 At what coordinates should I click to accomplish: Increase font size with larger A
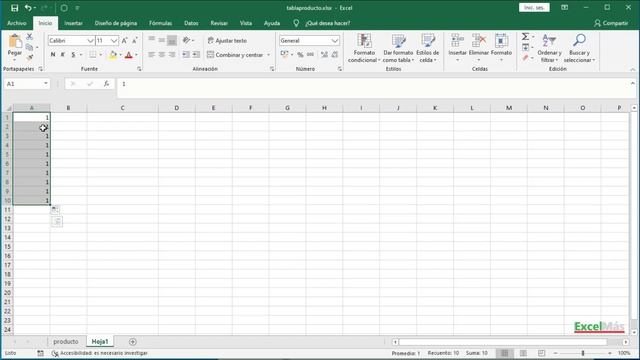pos(124,40)
